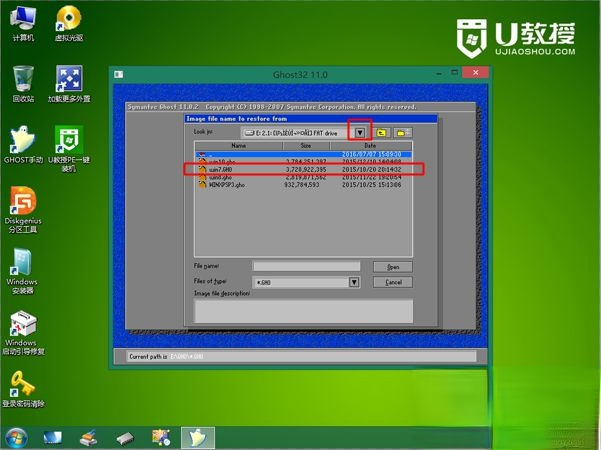Click the parent directory icon in list
This screenshot has width=601, height=450.
click(x=202, y=154)
